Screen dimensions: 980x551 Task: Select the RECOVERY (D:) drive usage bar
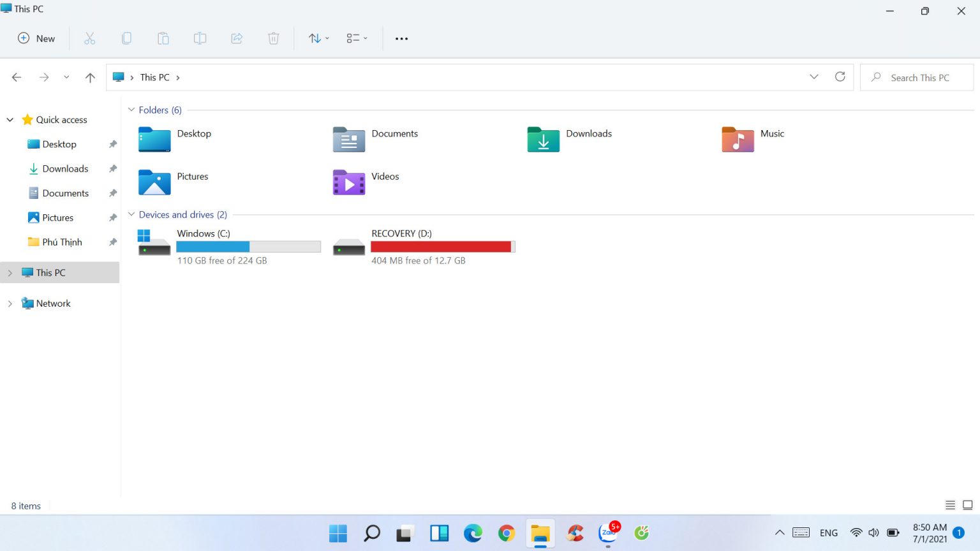point(442,247)
